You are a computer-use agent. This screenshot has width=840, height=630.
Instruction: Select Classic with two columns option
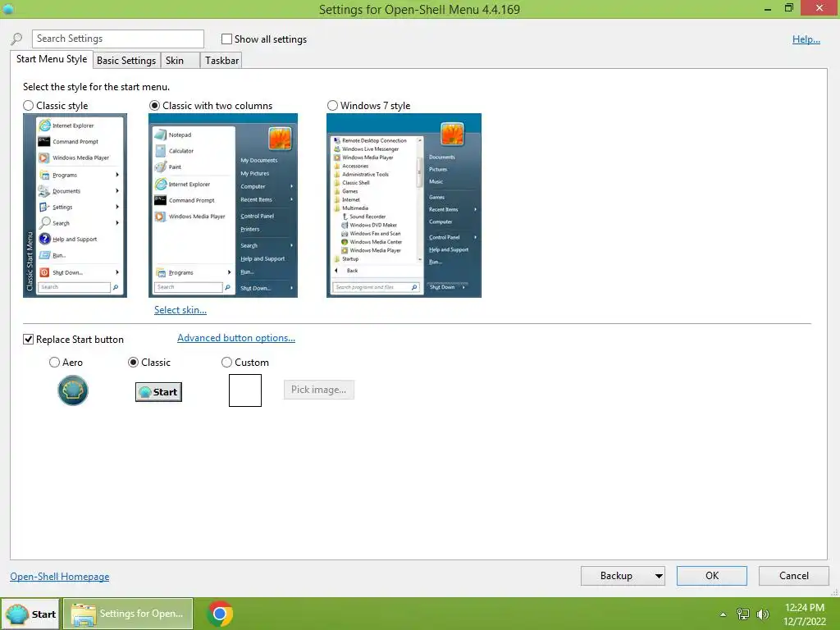click(x=154, y=106)
